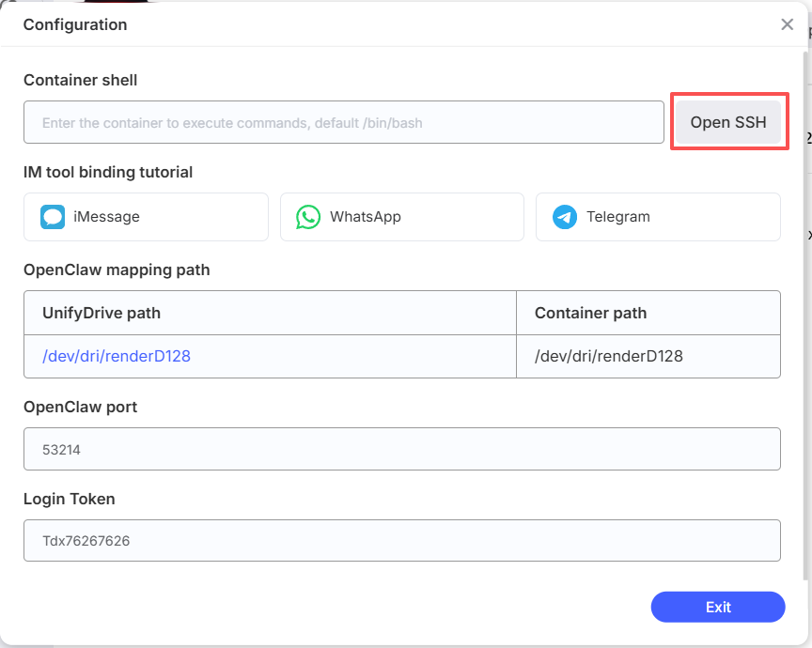Screen dimensions: 812x648
Task: Click the iMessage speech bubble icon
Action: click(53, 217)
